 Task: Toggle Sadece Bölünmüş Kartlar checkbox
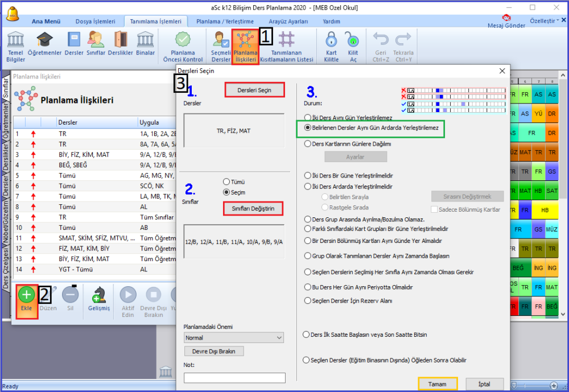pos(434,209)
